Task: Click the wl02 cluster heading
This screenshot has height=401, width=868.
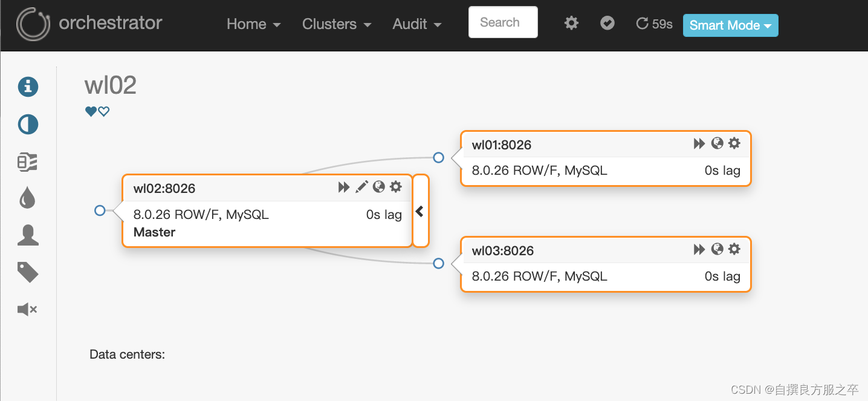Action: tap(111, 85)
